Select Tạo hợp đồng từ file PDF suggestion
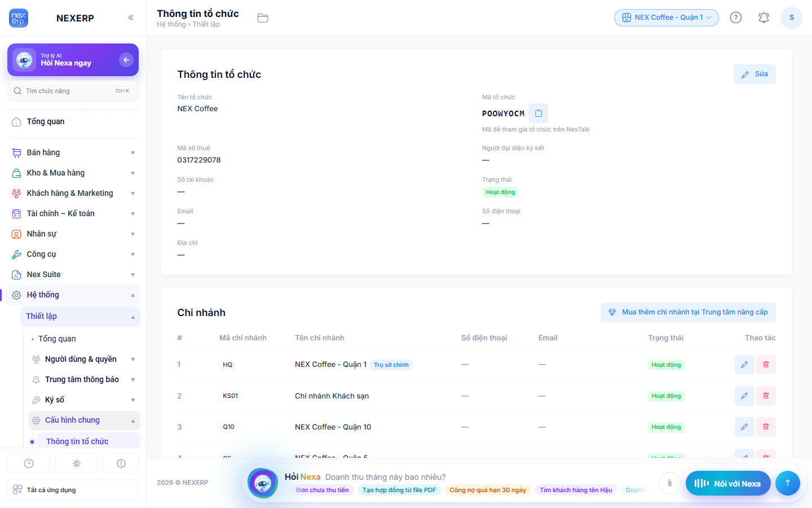812x508 pixels. point(399,490)
